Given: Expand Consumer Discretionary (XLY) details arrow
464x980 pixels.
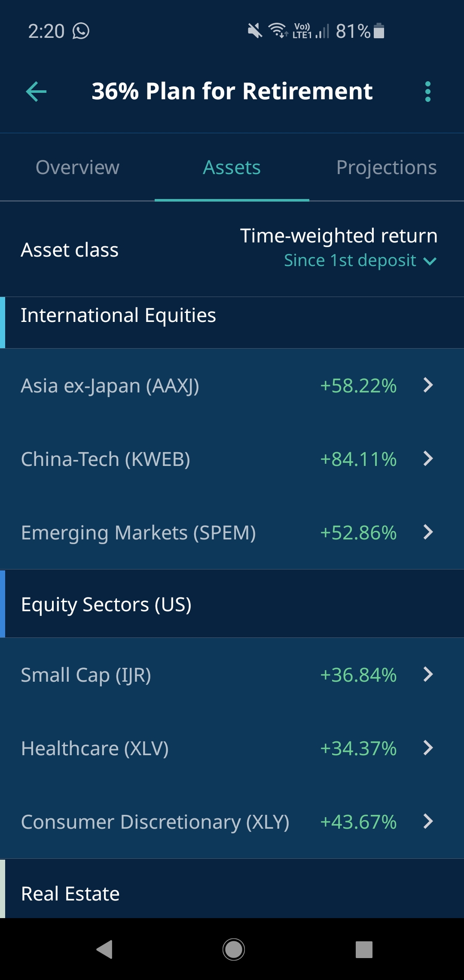Looking at the screenshot, I should point(428,821).
